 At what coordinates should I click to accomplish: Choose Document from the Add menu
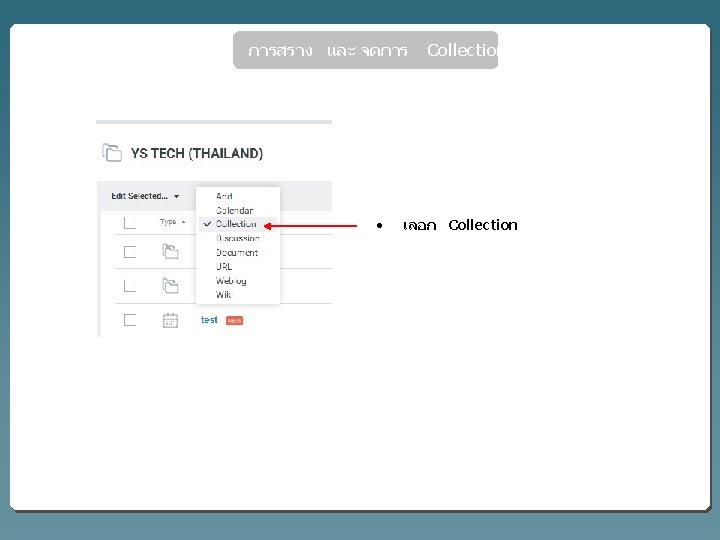237,253
